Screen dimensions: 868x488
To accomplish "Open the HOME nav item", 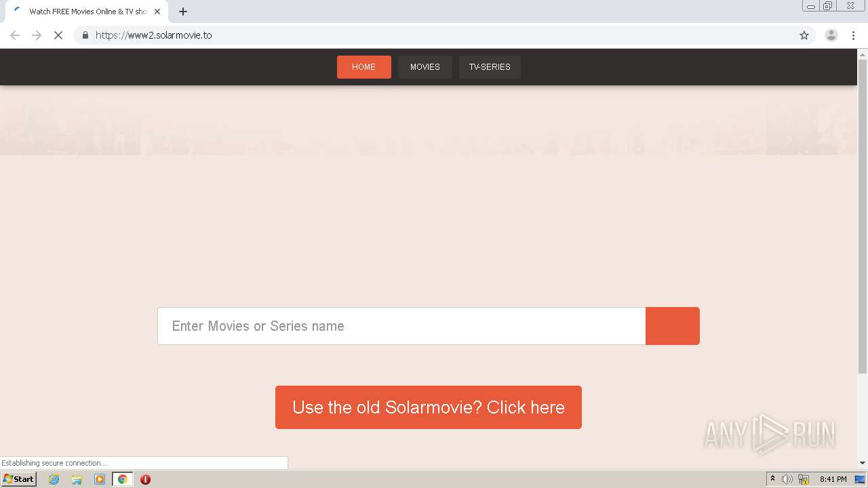I will 364,67.
